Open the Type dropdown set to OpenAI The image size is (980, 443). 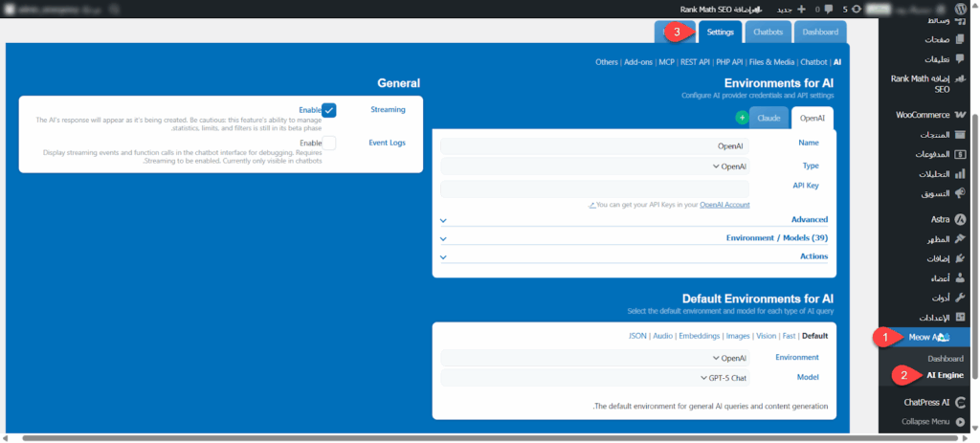coord(594,166)
